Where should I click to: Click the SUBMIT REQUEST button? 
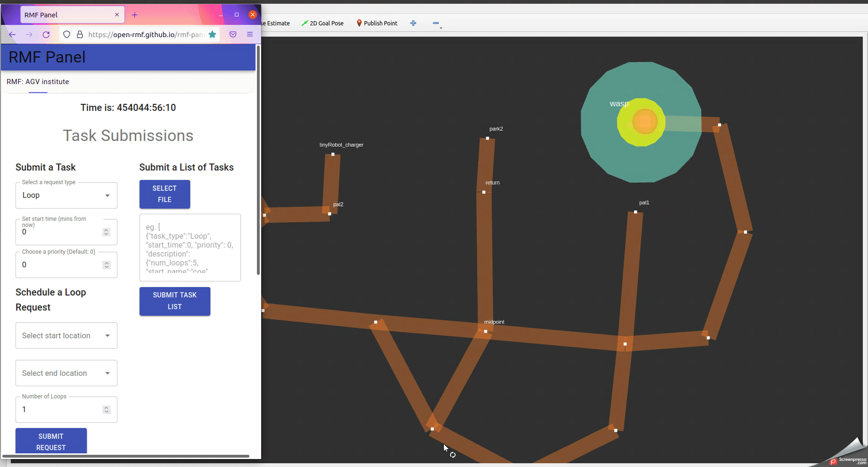[x=51, y=441]
